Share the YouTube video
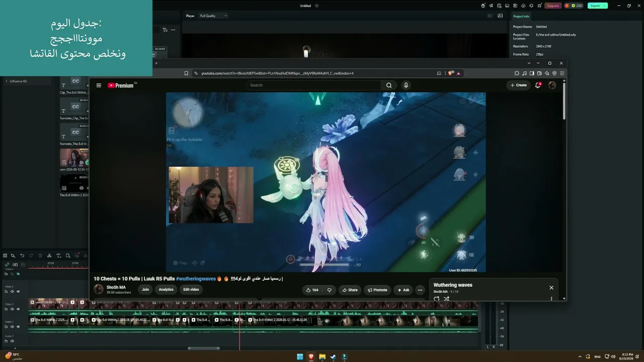The image size is (644, 362). point(350,290)
